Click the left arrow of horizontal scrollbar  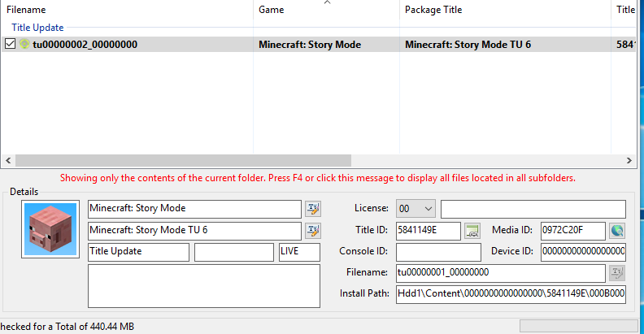tap(8, 160)
